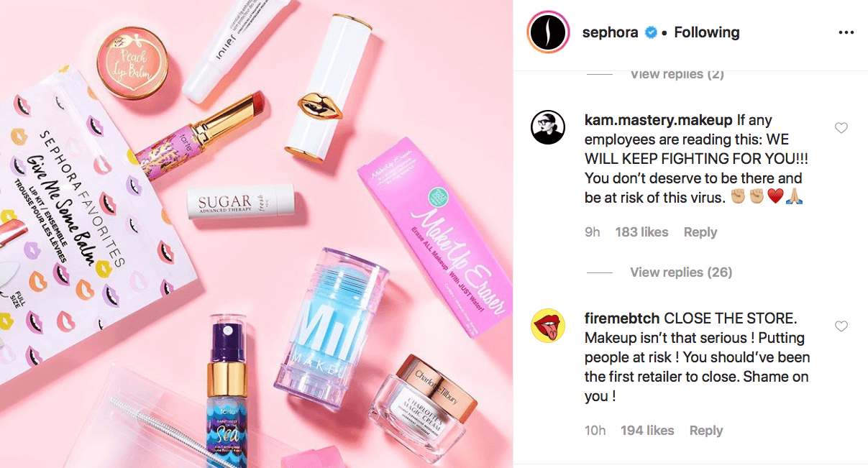View the 183 likes list
This screenshot has height=468, width=868.
click(641, 232)
